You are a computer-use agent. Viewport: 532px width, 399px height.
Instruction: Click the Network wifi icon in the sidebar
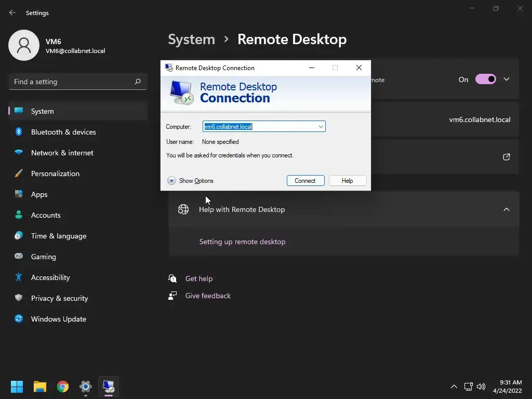tap(19, 152)
